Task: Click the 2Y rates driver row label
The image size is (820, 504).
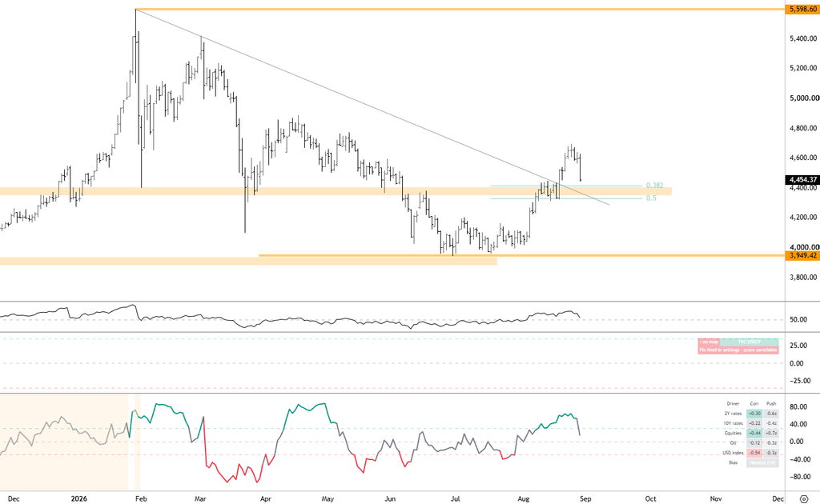Action: [734, 413]
